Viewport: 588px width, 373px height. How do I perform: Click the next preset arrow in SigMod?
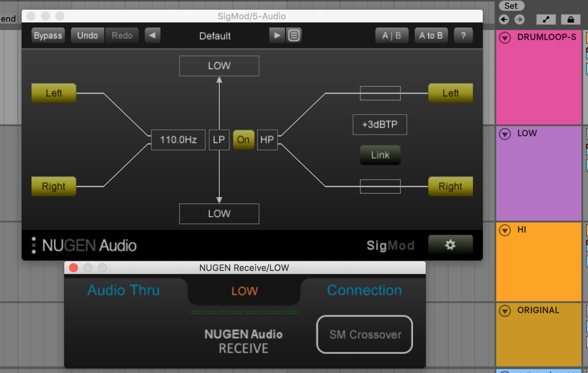point(277,35)
